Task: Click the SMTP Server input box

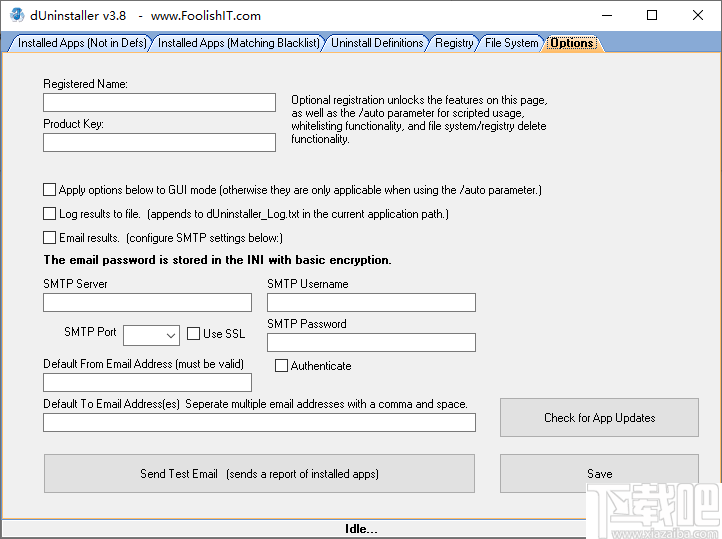Action: coord(147,302)
